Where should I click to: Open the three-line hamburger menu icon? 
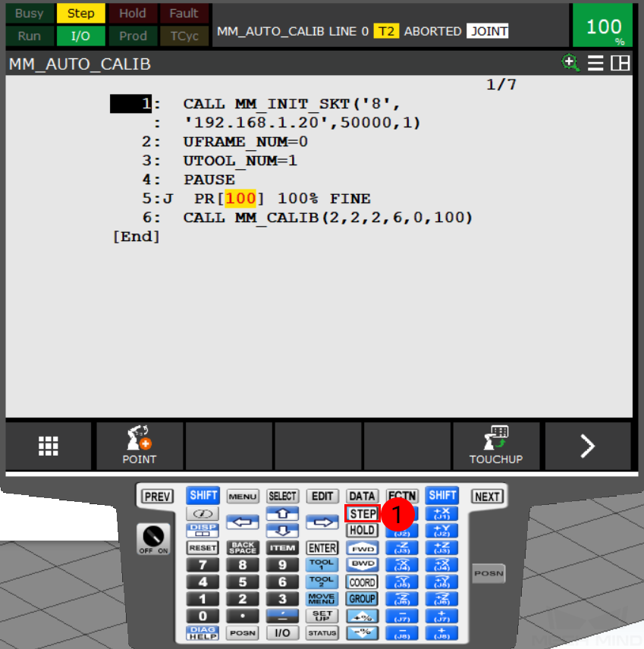595,64
